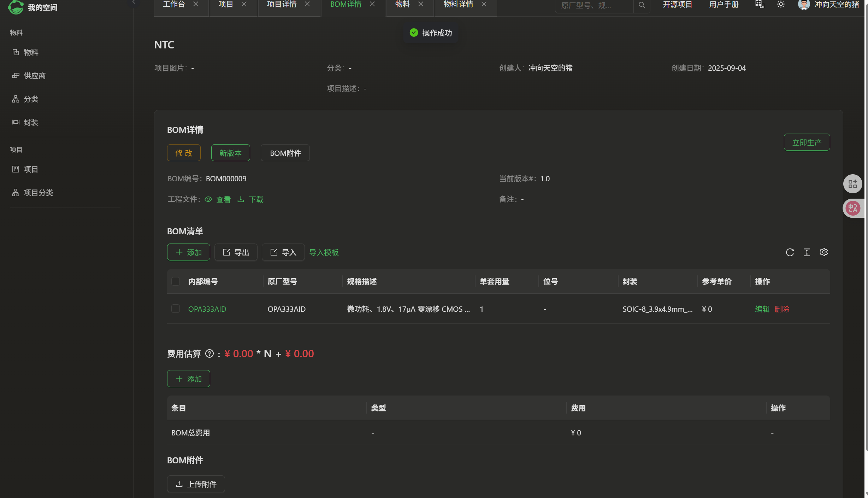Toggle the light/dark theme icon
Screen dimensions: 868x498
click(x=781, y=5)
